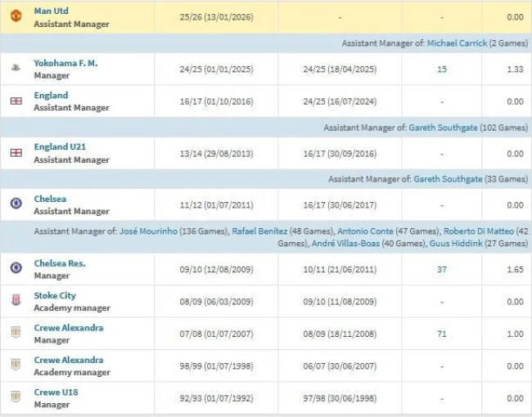532x417 pixels.
Task: Open Roberto Di Matteo's profile link
Action: click(479, 231)
